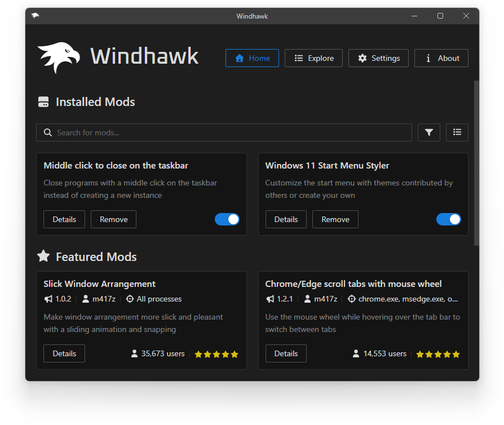Open the About tab

tap(441, 58)
